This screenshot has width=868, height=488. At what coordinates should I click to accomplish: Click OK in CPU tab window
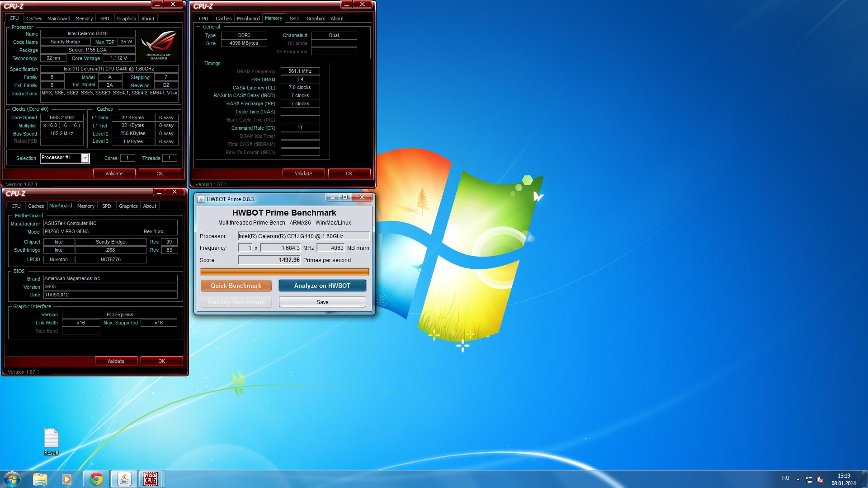click(x=160, y=174)
